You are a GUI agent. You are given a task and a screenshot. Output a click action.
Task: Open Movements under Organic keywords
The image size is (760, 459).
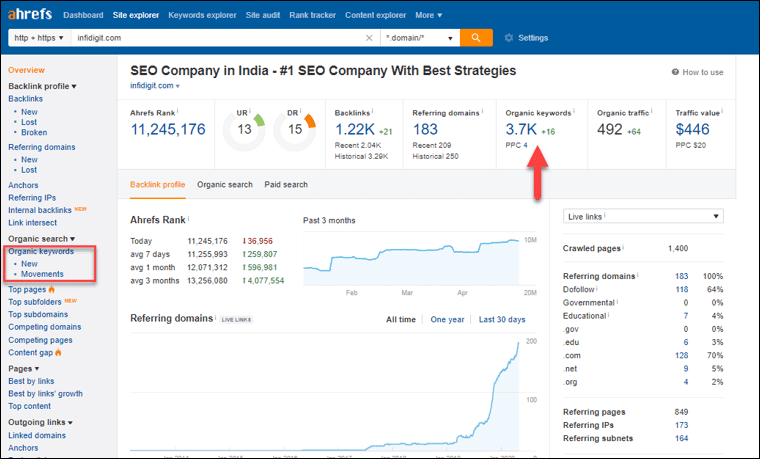coord(42,274)
